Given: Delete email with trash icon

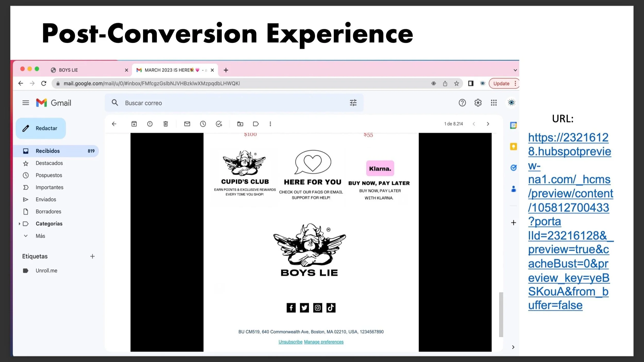Looking at the screenshot, I should point(166,124).
